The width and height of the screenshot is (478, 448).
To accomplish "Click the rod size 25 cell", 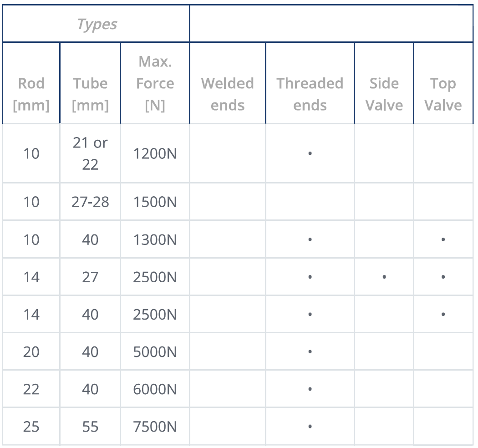I will point(31,427).
